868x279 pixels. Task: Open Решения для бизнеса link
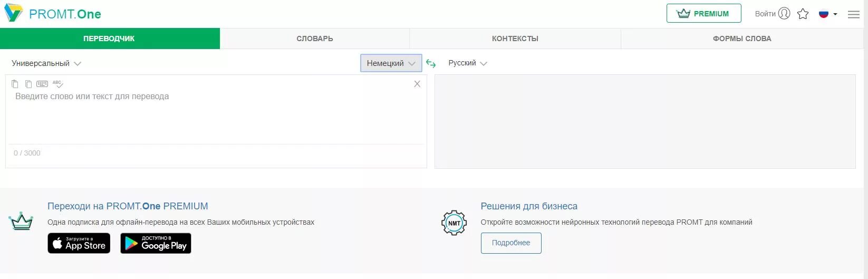[x=529, y=206]
